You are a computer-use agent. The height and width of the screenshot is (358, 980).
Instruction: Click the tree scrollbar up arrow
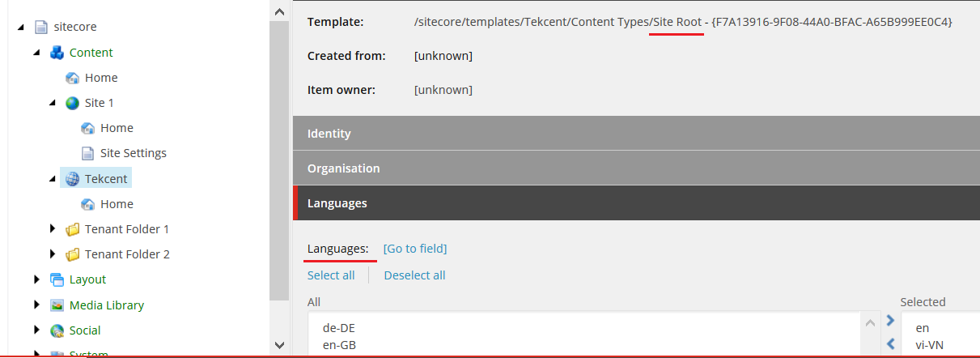pyautogui.click(x=279, y=11)
